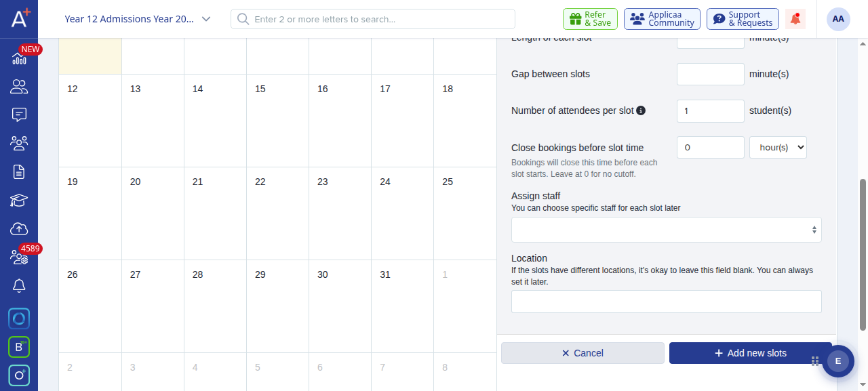The image size is (868, 391).
Task: Cancel the slot creation form
Action: pyautogui.click(x=583, y=353)
